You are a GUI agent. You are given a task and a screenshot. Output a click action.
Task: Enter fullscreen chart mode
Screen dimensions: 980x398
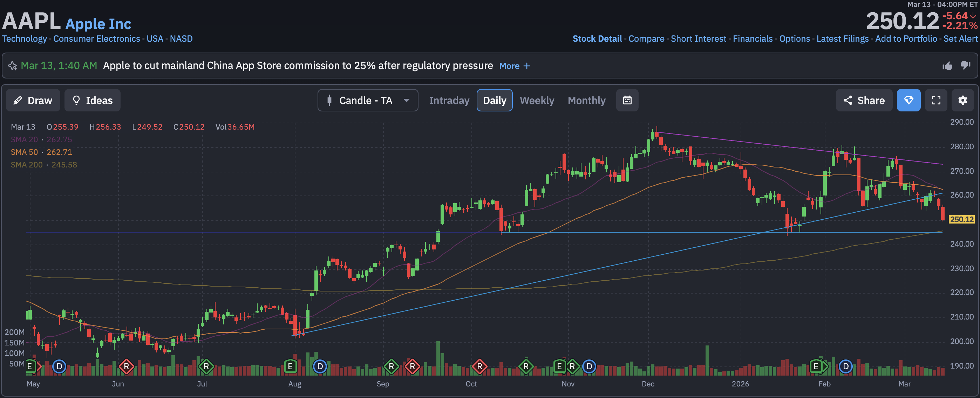coord(936,100)
